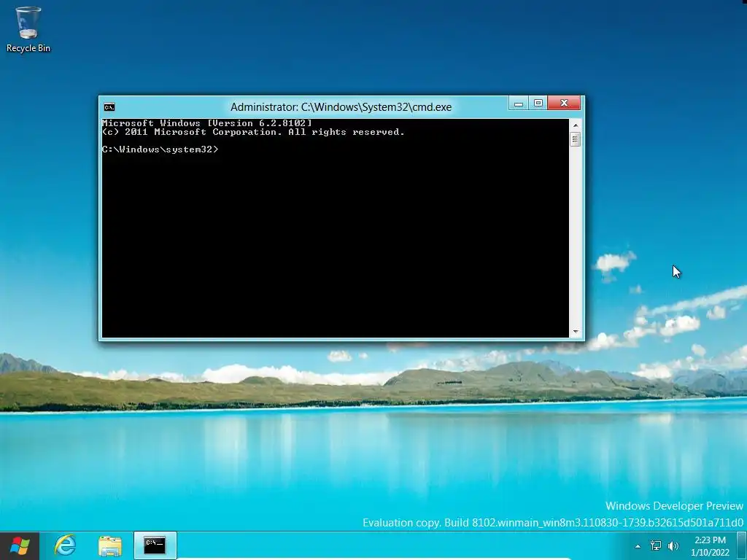The image size is (747, 560).
Task: Click the volume speaker tray icon
Action: point(673,545)
